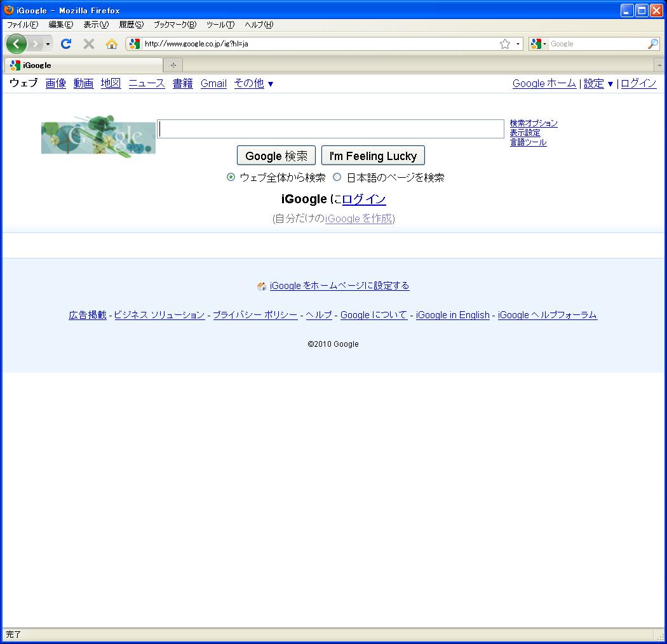Screen dimensions: 667x644
Task: Open the ツール(T) menu
Action: 220,25
